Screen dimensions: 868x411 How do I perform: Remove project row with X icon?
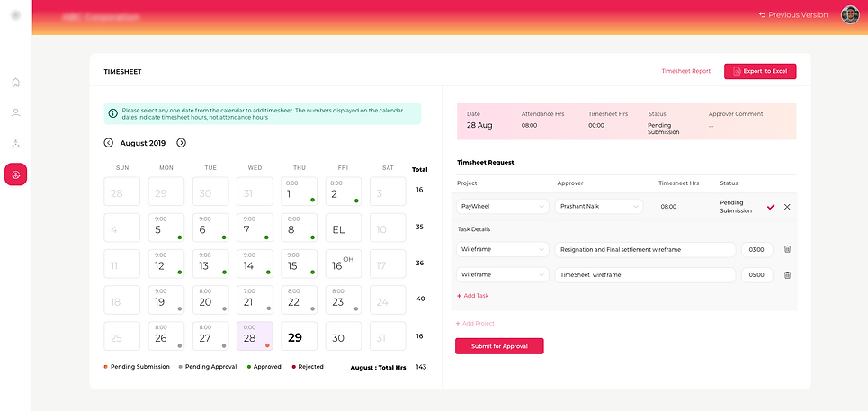coord(787,207)
